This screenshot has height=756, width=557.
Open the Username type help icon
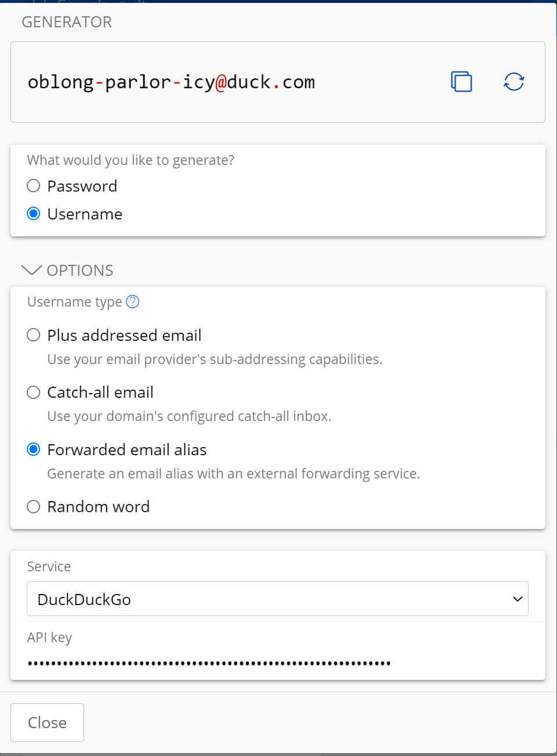(133, 302)
